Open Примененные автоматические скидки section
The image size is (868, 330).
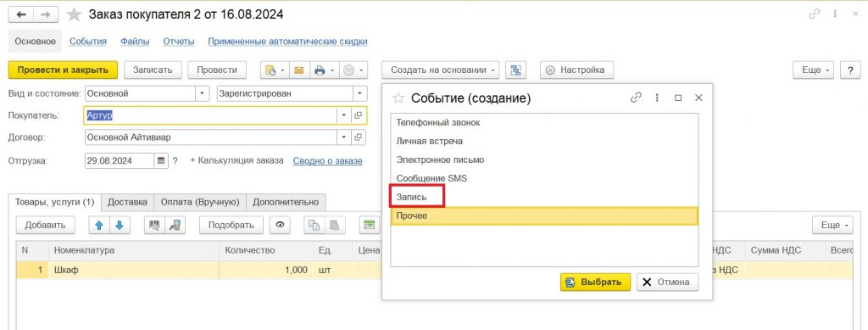point(287,42)
